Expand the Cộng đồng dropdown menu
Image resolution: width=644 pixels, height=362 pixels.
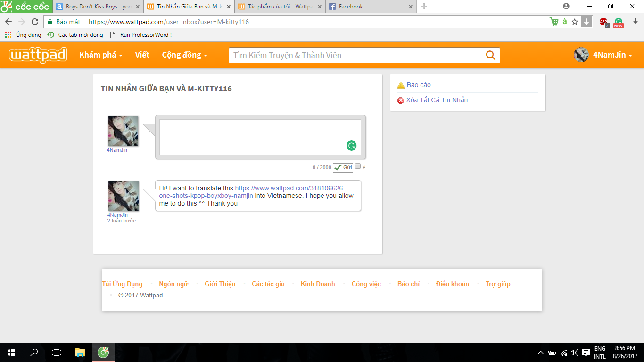(x=184, y=55)
